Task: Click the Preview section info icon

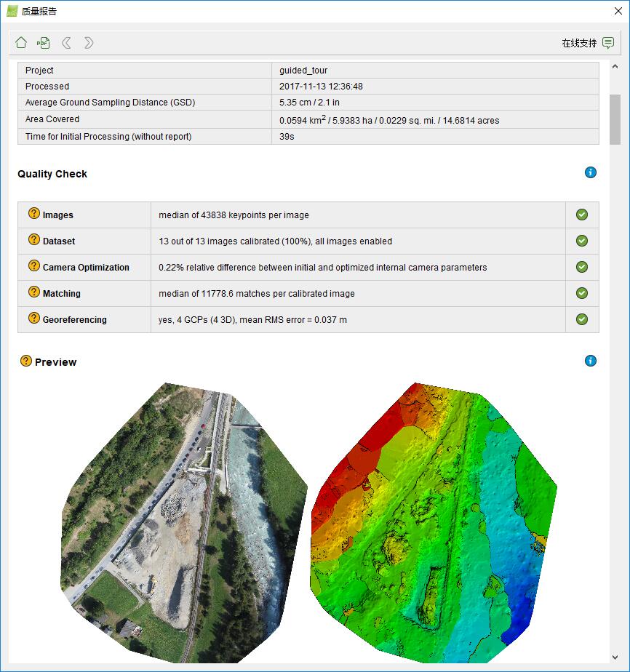Action: coord(591,361)
